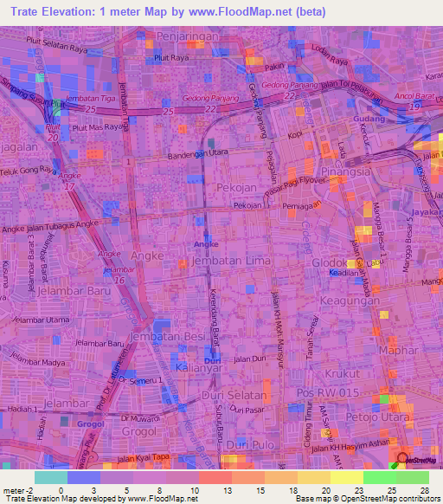This screenshot has height=504, width=443.
Task: Click the Keadilan street label
Action: (x=343, y=273)
